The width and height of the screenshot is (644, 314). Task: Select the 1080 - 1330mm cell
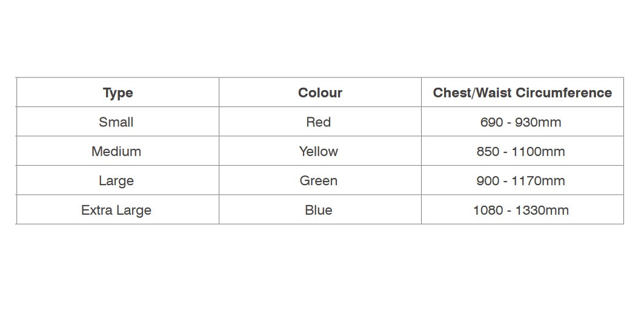(522, 210)
